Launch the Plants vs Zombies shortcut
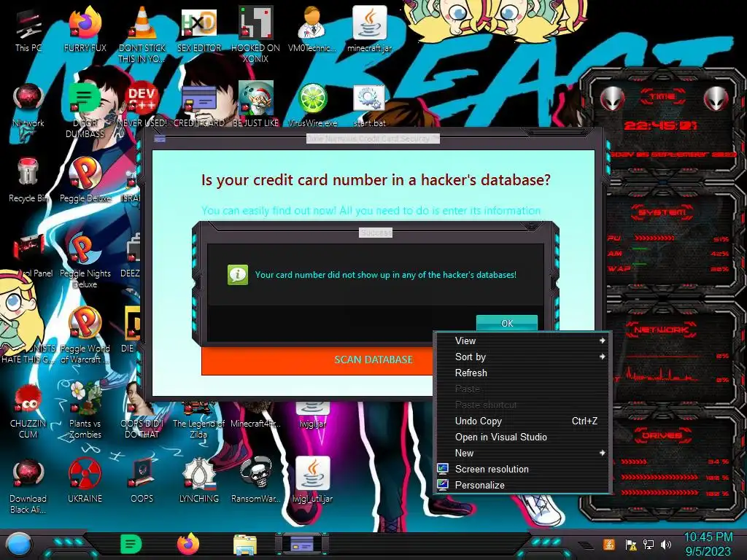The image size is (747, 560). [85, 410]
